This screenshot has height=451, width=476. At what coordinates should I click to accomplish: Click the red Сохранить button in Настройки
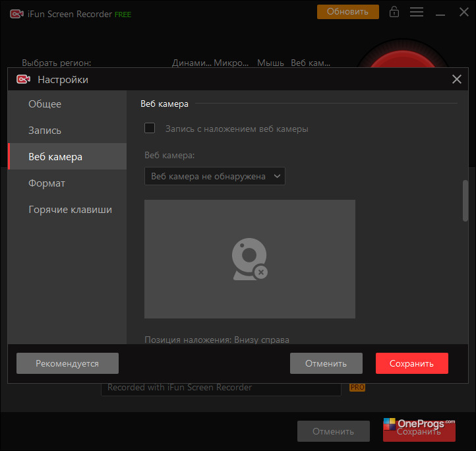(x=411, y=363)
